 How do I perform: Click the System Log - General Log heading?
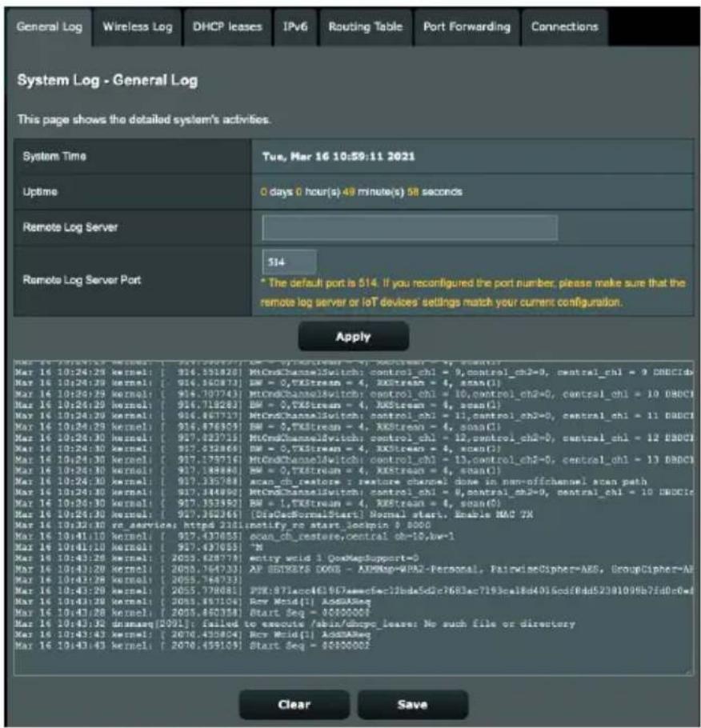[x=107, y=80]
